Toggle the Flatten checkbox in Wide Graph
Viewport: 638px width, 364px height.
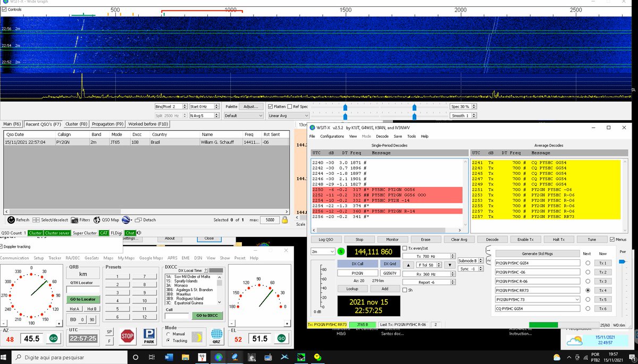[x=271, y=106]
